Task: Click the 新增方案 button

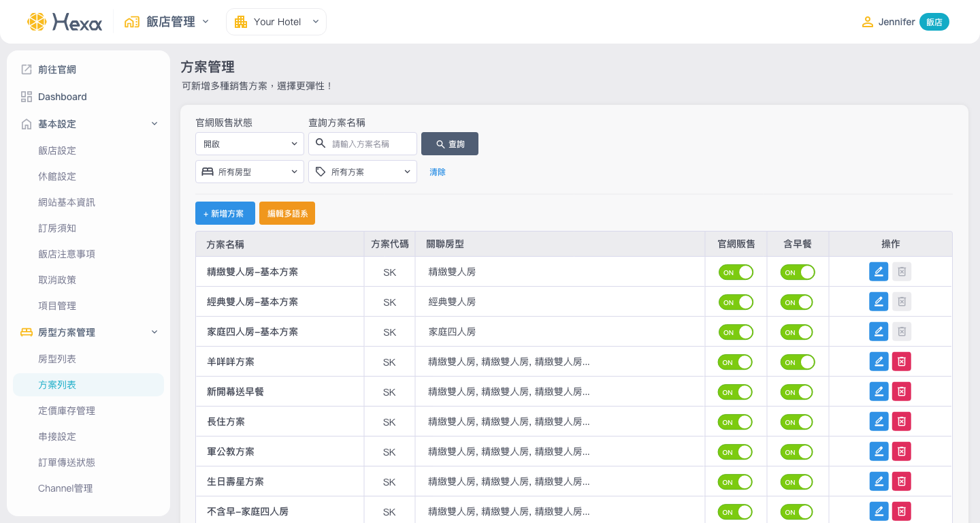Action: 225,213
